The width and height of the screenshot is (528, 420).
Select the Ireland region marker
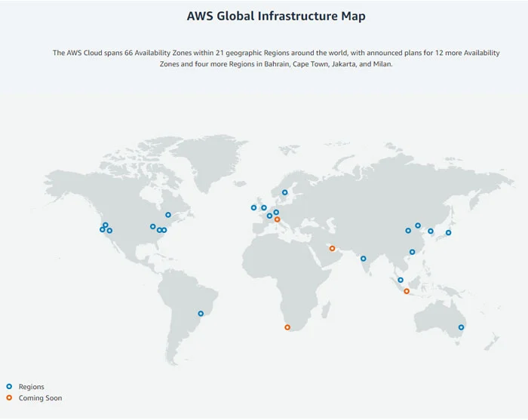254,207
